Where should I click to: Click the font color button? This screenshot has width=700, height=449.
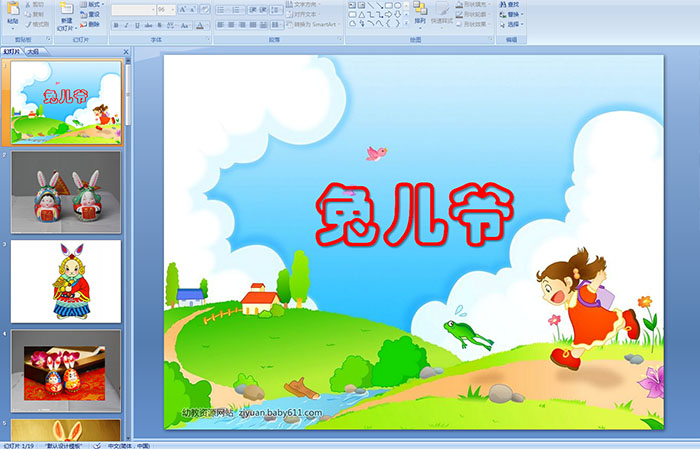[201, 25]
